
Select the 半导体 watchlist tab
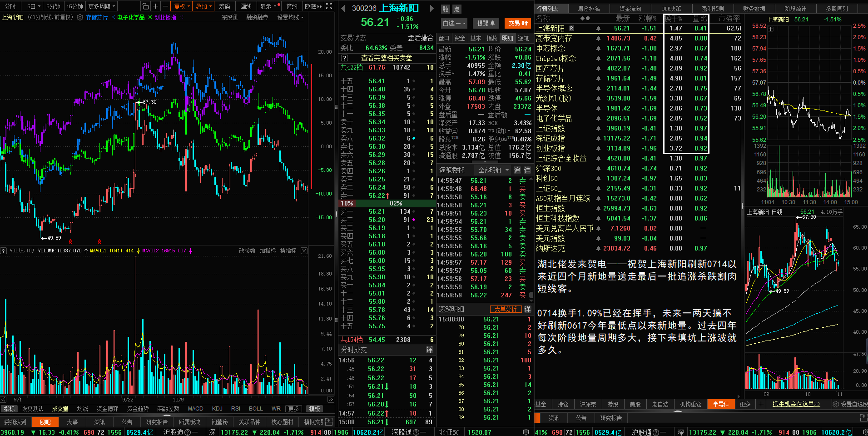pos(721,404)
